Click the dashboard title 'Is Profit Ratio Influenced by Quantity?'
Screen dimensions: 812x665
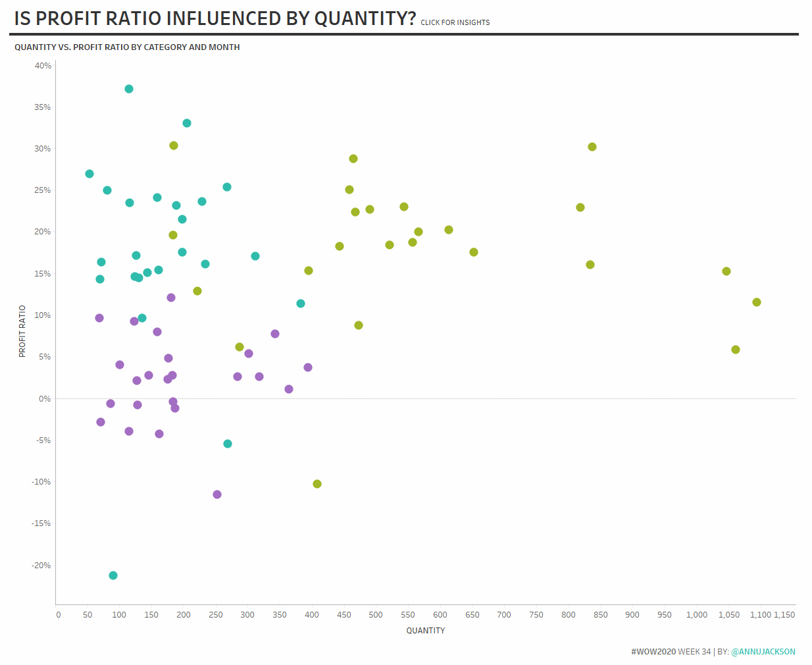click(215, 18)
